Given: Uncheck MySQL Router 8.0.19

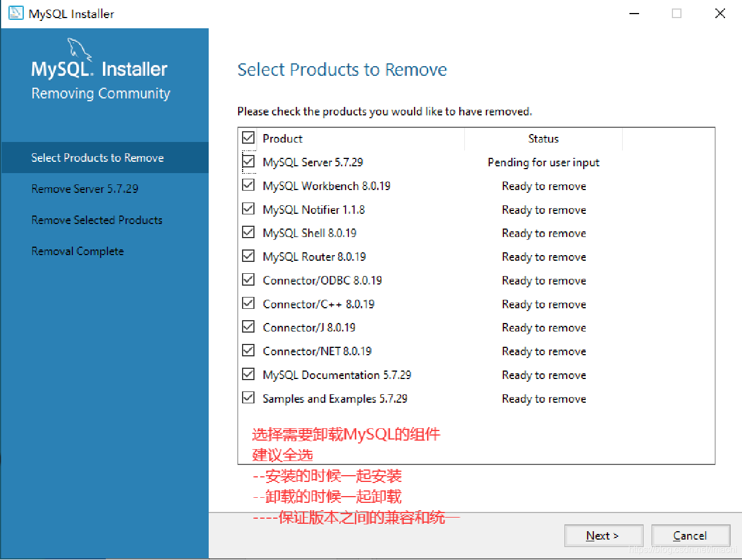Looking at the screenshot, I should coord(248,256).
